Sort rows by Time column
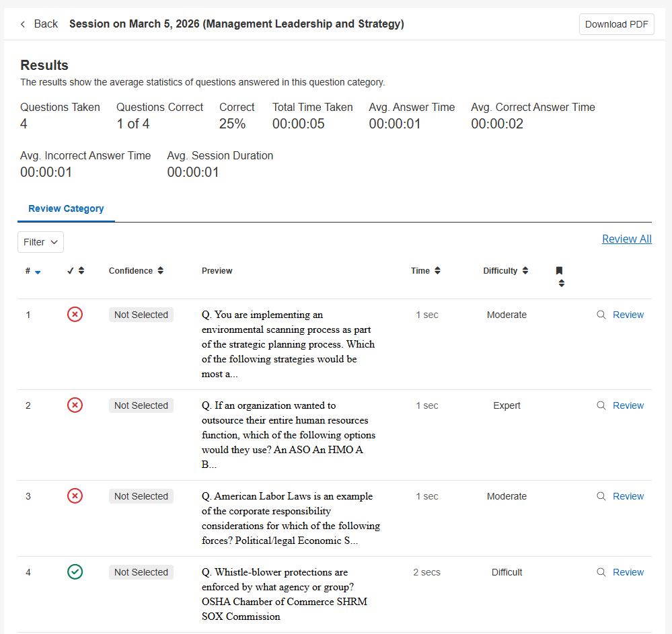The width and height of the screenshot is (672, 634). [437, 271]
